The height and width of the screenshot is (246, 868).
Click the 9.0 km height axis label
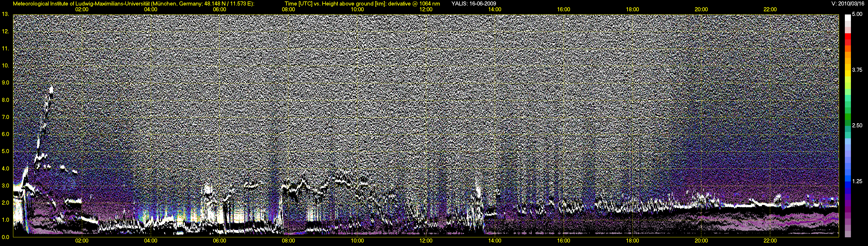tap(5, 82)
